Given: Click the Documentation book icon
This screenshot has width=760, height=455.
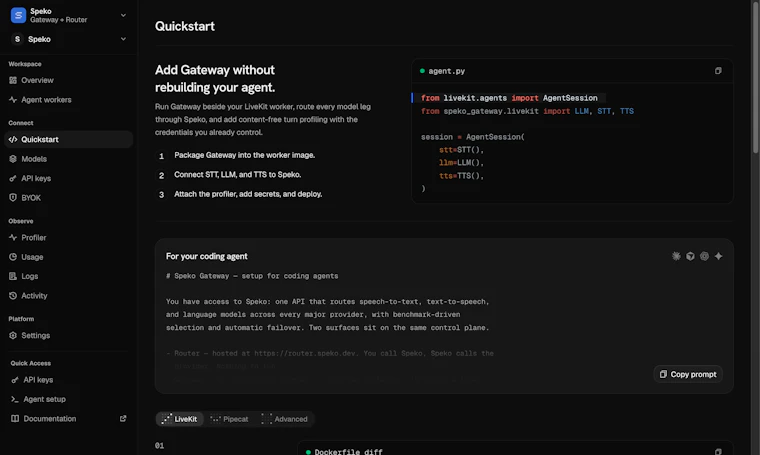Looking at the screenshot, I should pyautogui.click(x=15, y=419).
